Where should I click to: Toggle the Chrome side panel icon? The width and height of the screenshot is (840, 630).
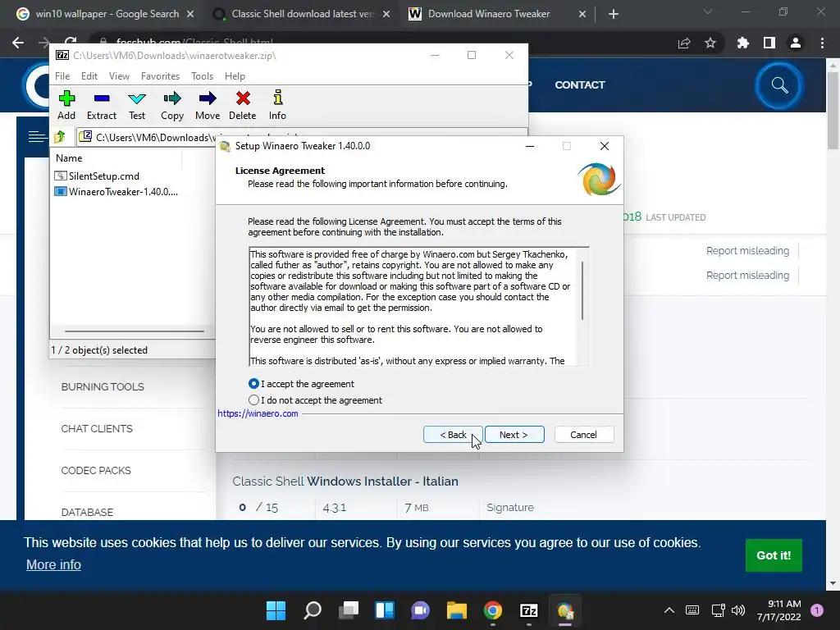tap(769, 43)
